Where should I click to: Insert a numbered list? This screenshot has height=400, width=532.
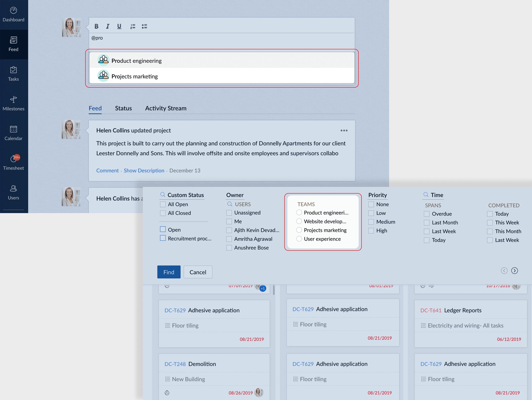pos(133,26)
